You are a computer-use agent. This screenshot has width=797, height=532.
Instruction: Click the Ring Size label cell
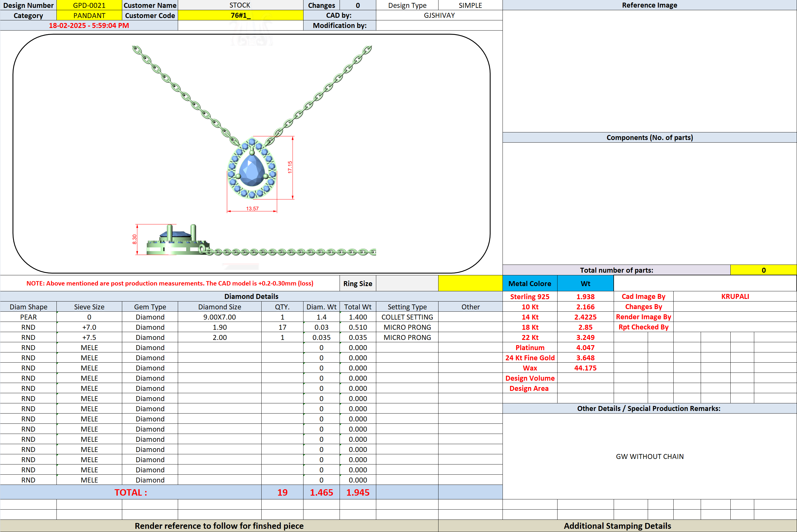click(358, 283)
